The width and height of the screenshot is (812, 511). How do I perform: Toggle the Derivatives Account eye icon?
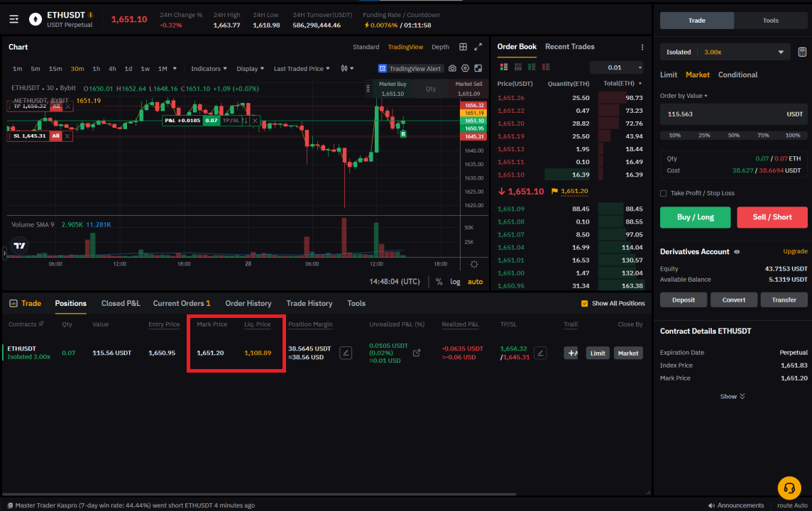(x=736, y=252)
